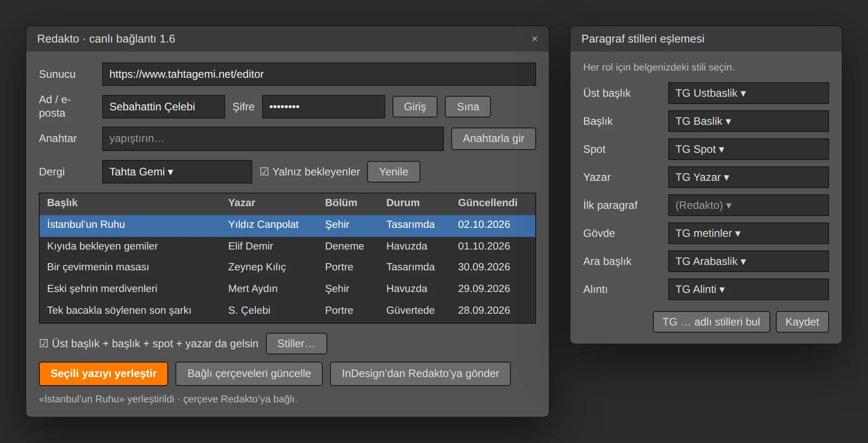Viewport: 868px width, 443px height.
Task: Click TG … adlı stilleri bul button
Action: click(712, 322)
